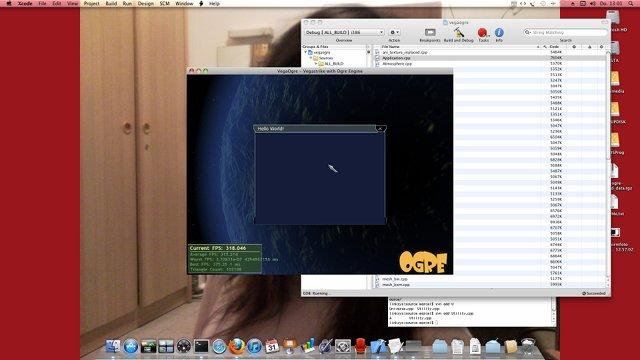Viewport: 640px width, 360px height.
Task: Open the scripts menu icon in menu bar
Action: coord(201,3)
